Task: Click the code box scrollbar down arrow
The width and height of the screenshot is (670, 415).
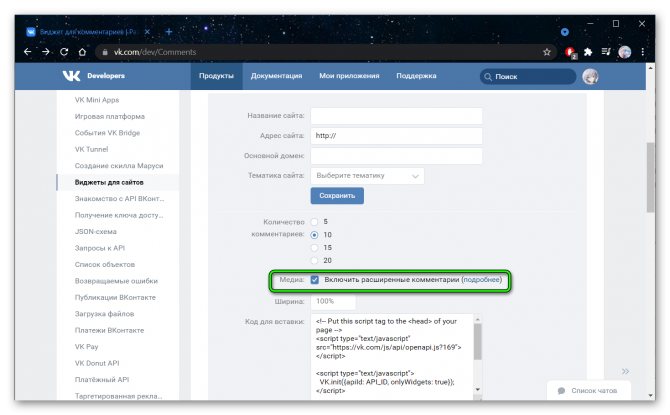Action: pyautogui.click(x=478, y=389)
